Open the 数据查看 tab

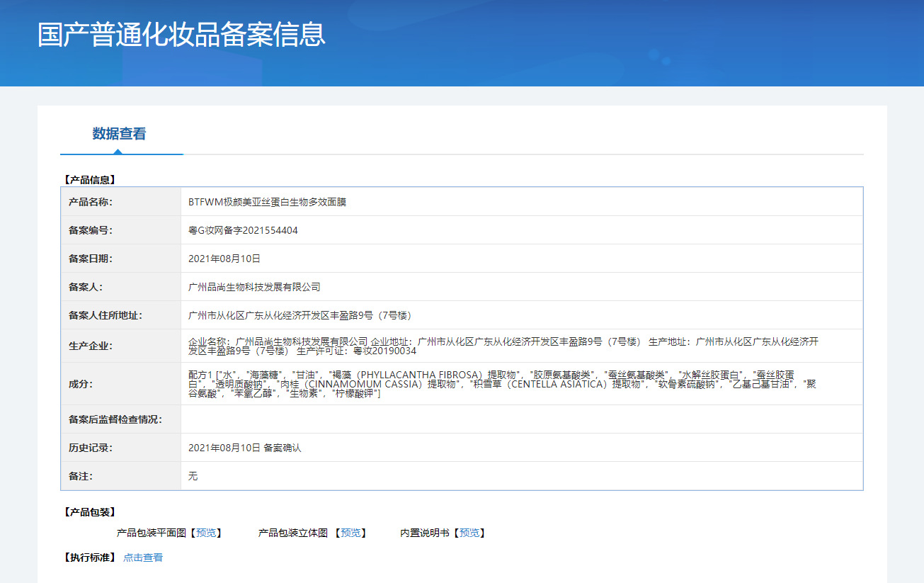119,134
